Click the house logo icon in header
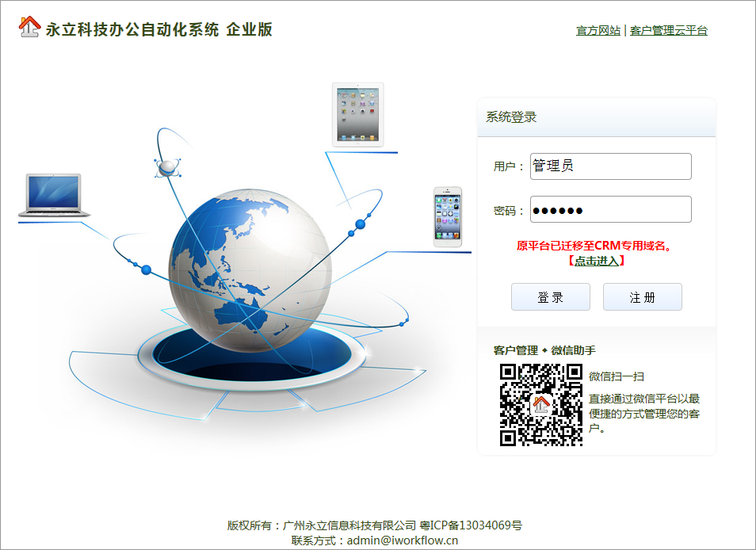Screen dimensions: 756x550 pyautogui.click(x=29, y=26)
